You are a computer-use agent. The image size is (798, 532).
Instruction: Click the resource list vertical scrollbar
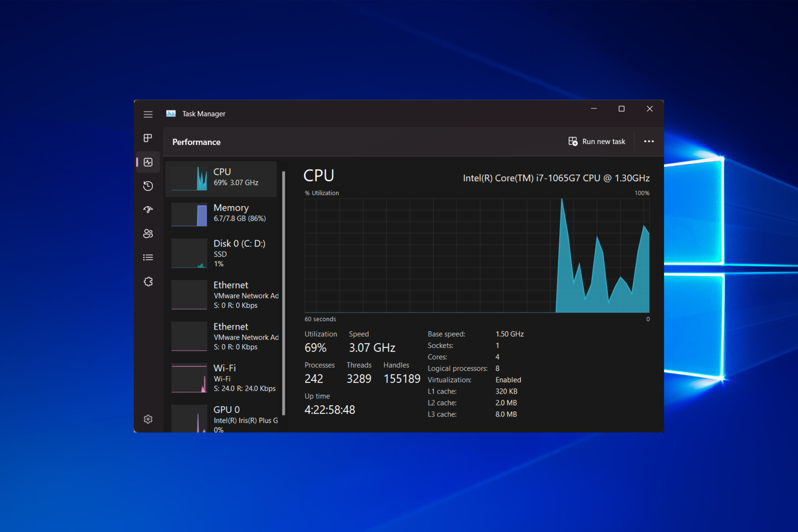283,291
